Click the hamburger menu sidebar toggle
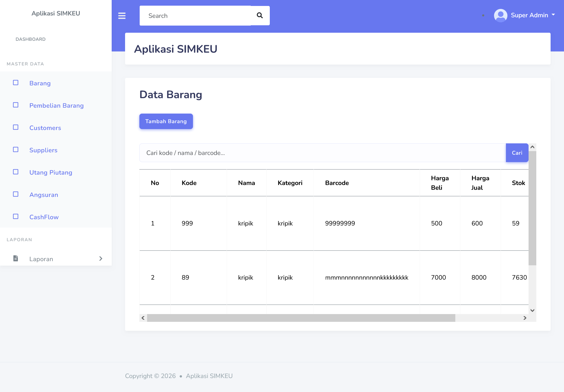 (x=122, y=16)
